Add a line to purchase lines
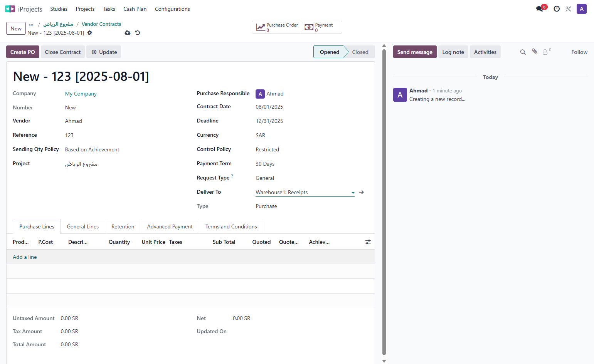This screenshot has height=364, width=594. click(x=25, y=257)
